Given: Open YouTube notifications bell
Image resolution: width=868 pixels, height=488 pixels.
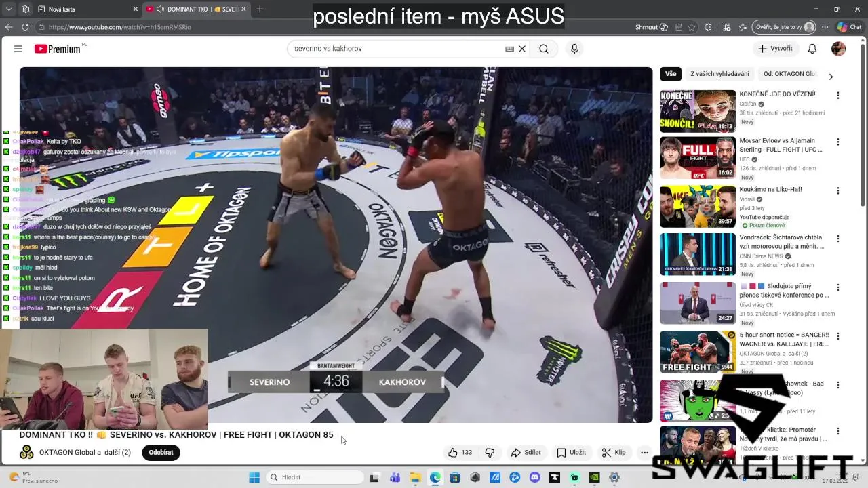Looking at the screenshot, I should tap(812, 49).
